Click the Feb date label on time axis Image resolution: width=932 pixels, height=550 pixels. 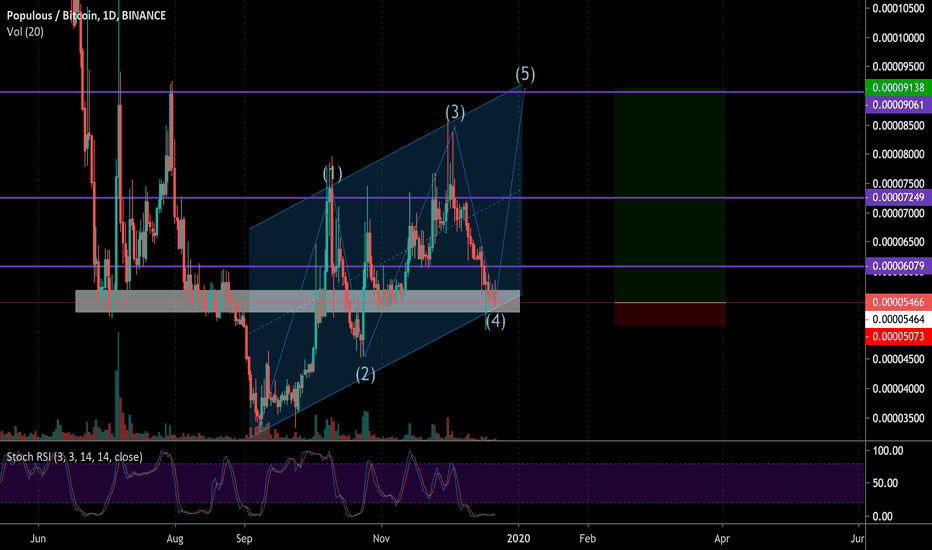click(x=587, y=539)
